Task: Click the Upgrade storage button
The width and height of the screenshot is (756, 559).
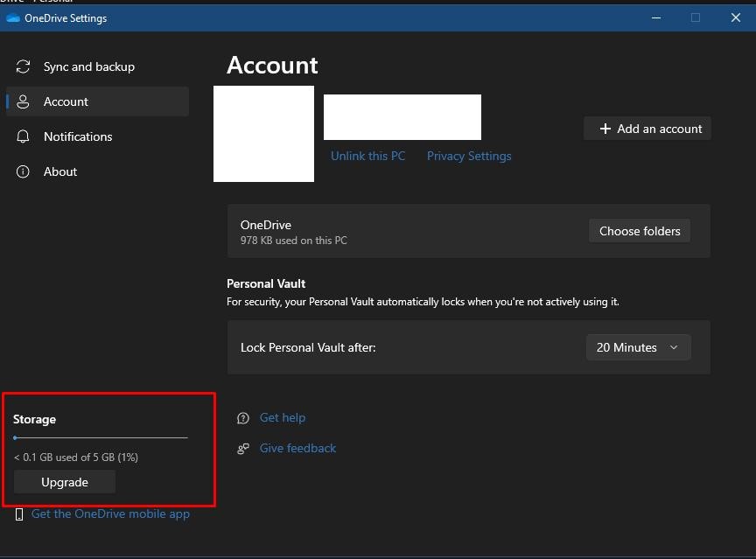Action: point(64,482)
